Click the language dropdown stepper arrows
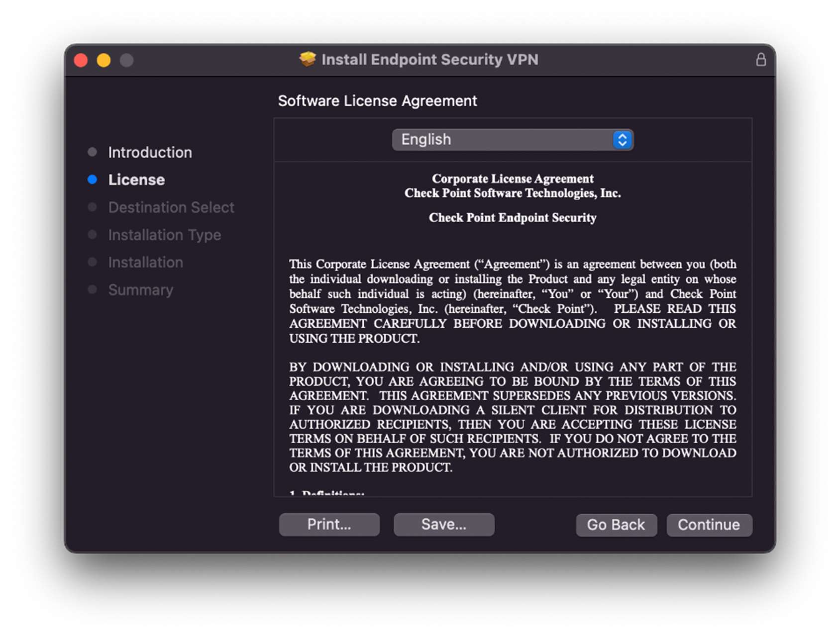The height and width of the screenshot is (638, 840). (622, 140)
